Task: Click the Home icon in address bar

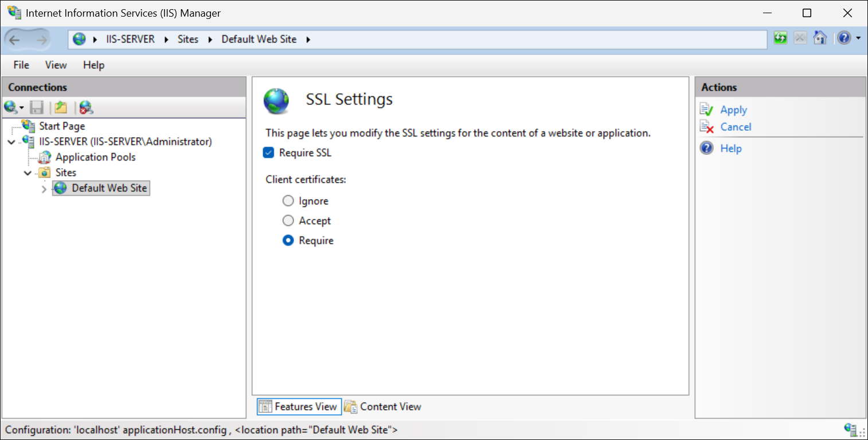Action: click(x=820, y=38)
